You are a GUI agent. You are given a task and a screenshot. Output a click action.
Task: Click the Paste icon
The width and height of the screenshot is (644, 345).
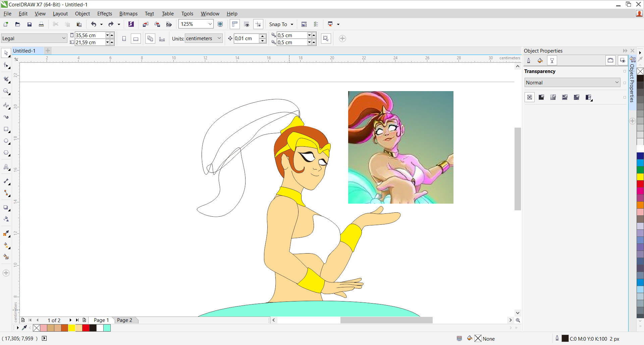[x=79, y=24]
